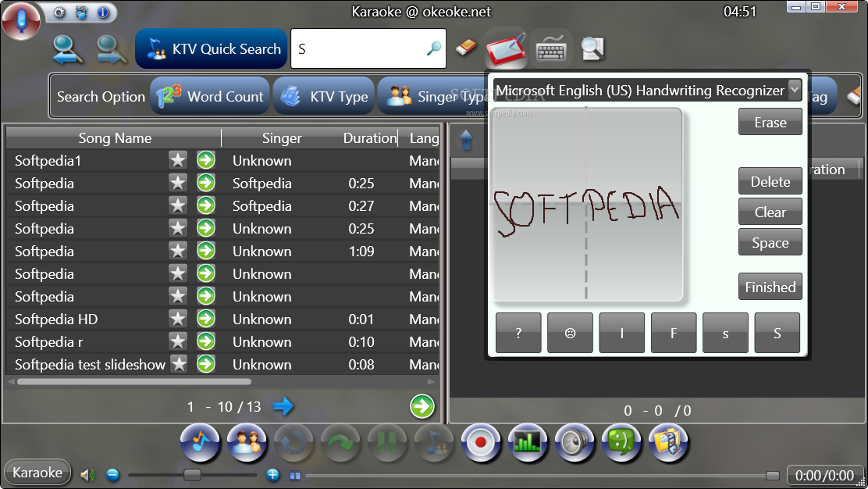
Task: Click the song list horizontal scrollbar
Action: pos(134,381)
